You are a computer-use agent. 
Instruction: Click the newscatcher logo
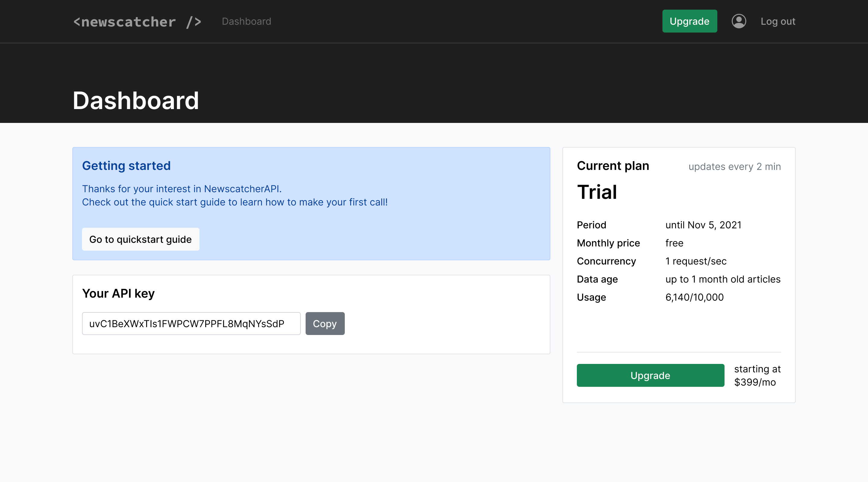[x=137, y=22]
